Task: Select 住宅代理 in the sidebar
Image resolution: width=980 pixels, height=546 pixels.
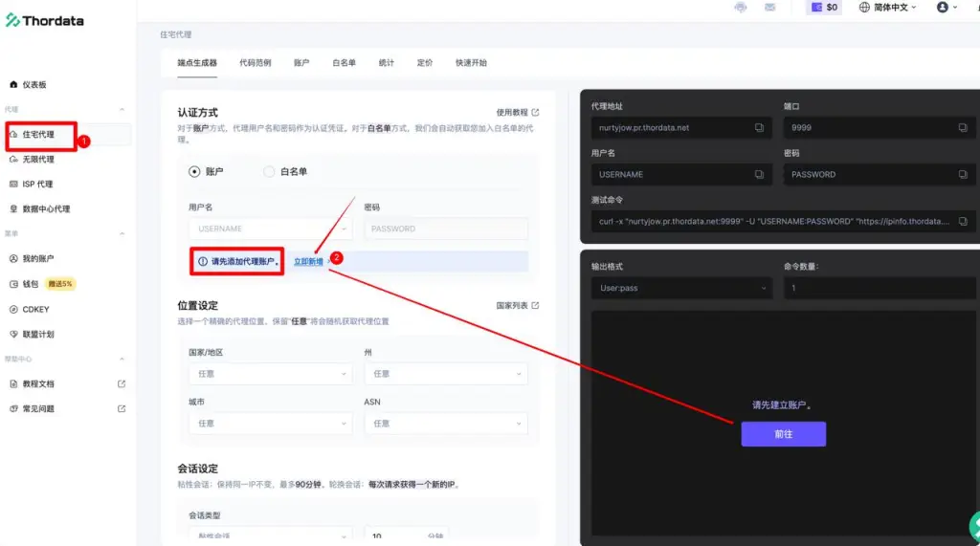Action: 38,134
